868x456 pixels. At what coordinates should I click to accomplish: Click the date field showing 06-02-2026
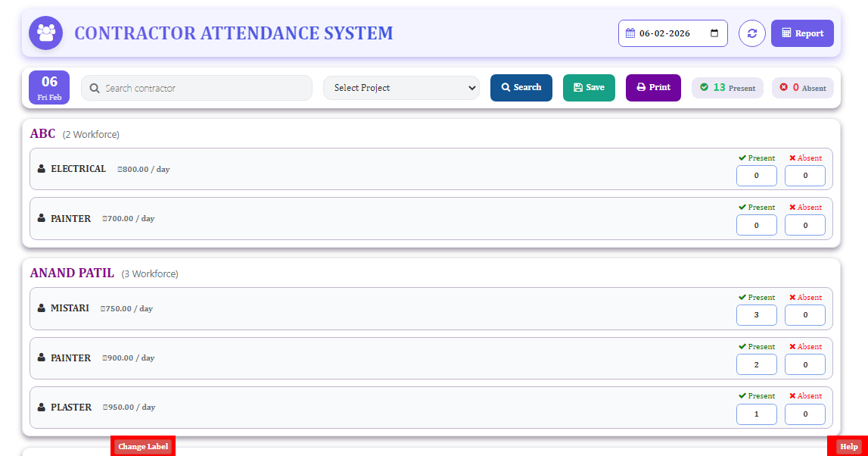click(x=673, y=33)
